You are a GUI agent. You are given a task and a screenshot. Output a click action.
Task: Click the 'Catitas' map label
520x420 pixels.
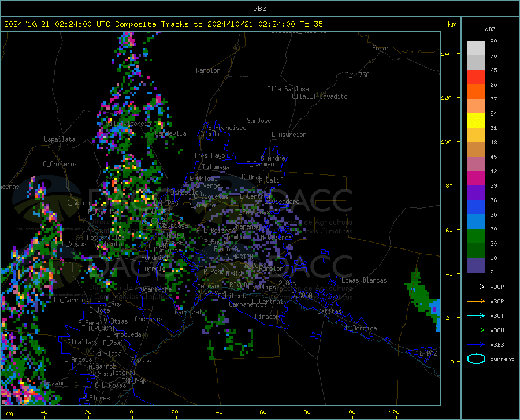(329, 311)
